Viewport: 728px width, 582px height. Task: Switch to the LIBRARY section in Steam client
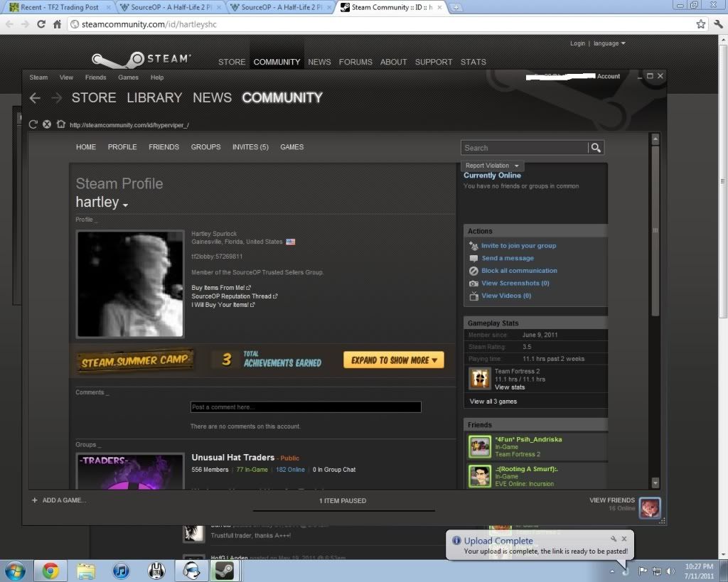click(154, 97)
